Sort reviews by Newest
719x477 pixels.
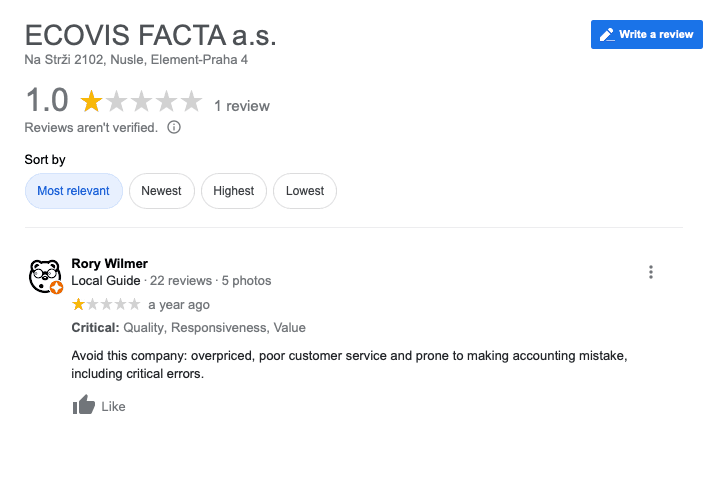point(161,191)
